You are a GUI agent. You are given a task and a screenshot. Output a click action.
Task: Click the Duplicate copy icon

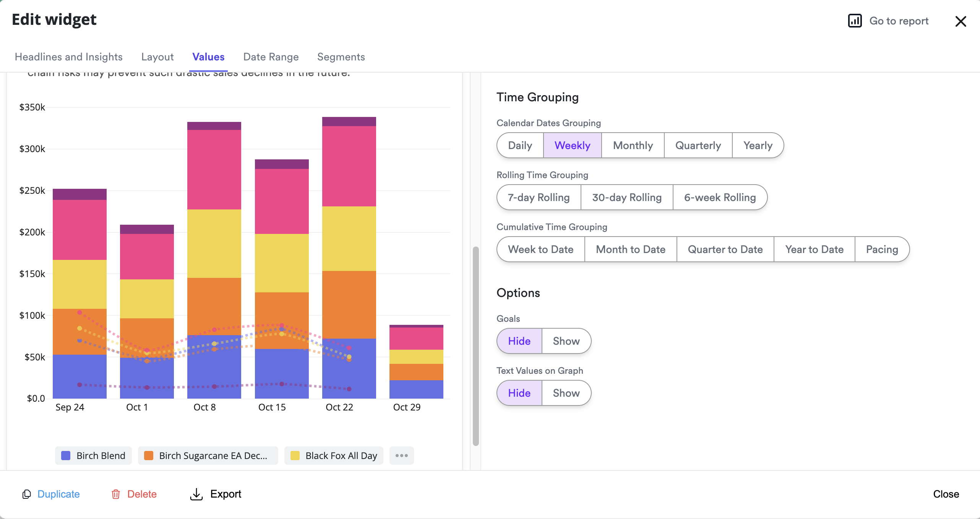(x=26, y=494)
